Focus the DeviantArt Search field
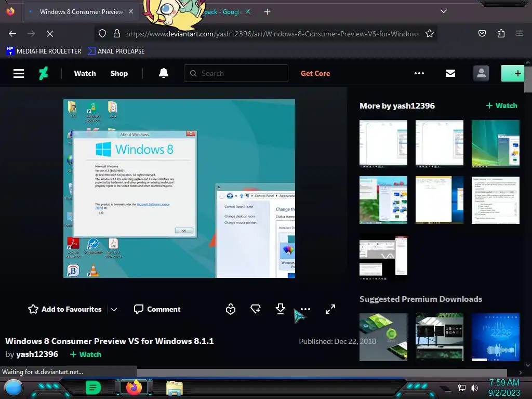Viewport: 532px width, 399px height. click(236, 73)
